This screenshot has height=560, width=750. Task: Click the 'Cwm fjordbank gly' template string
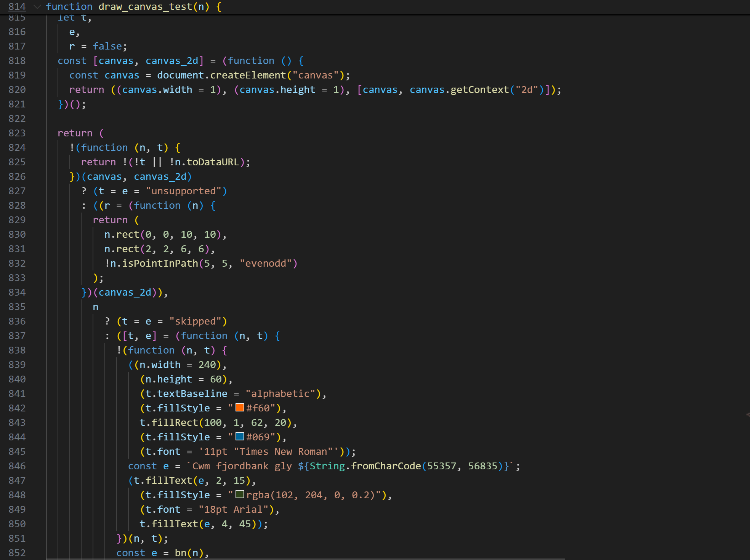pyautogui.click(x=242, y=466)
